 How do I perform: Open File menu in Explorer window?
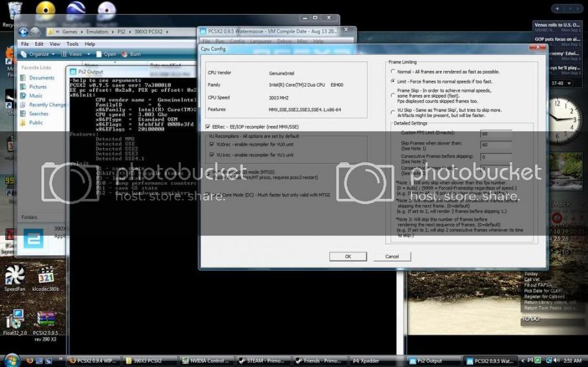(x=25, y=44)
